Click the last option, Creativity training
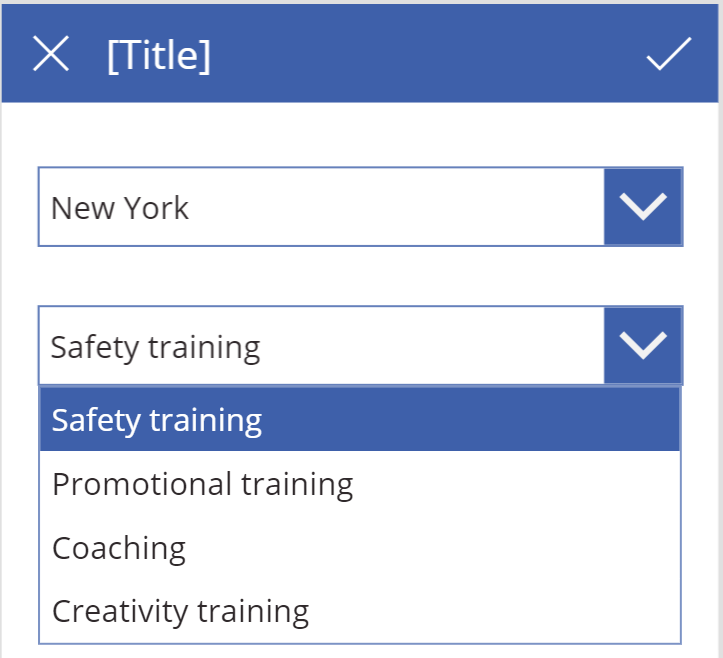The width and height of the screenshot is (723, 658). click(x=360, y=611)
